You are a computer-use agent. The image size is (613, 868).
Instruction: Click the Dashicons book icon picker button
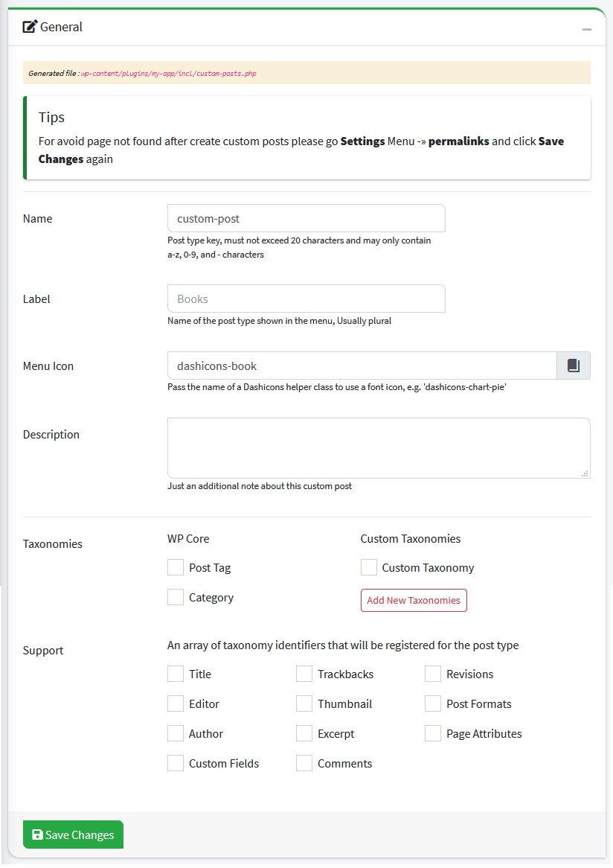point(573,366)
